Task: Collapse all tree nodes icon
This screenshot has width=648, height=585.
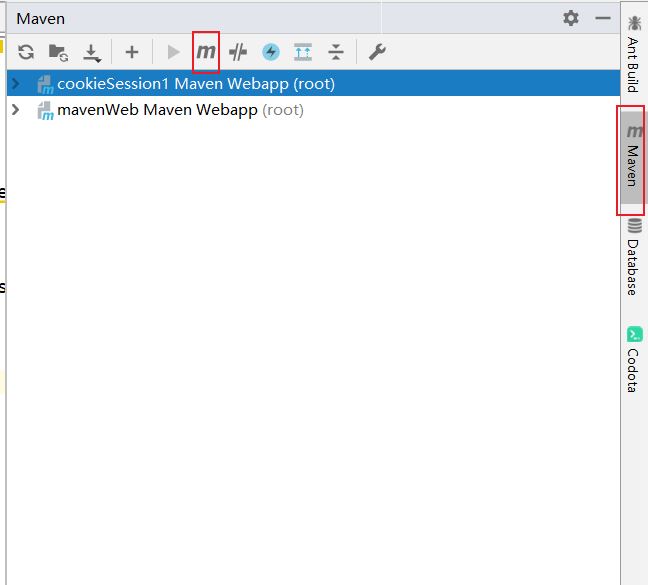Action: pyautogui.click(x=336, y=52)
